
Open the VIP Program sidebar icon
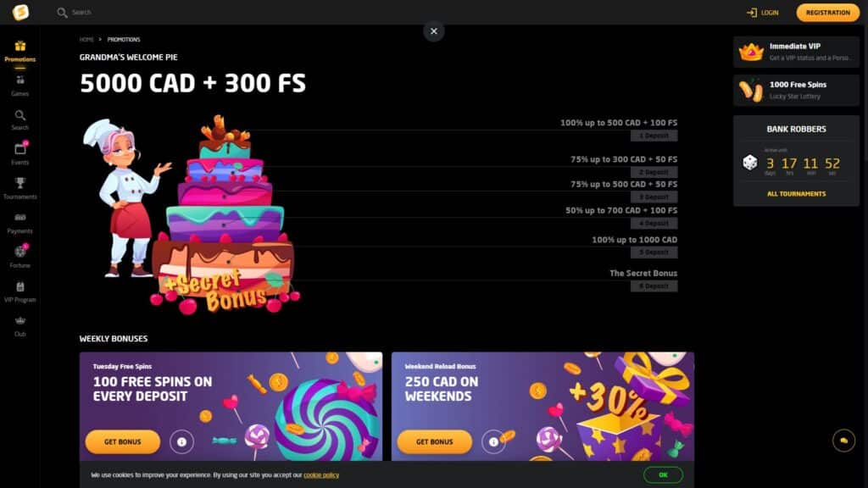coord(20,286)
